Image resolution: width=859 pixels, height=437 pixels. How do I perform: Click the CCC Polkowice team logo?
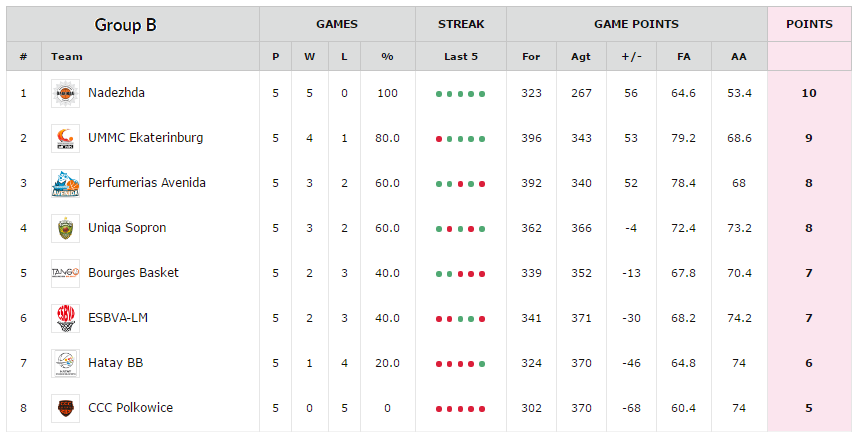[x=65, y=408]
